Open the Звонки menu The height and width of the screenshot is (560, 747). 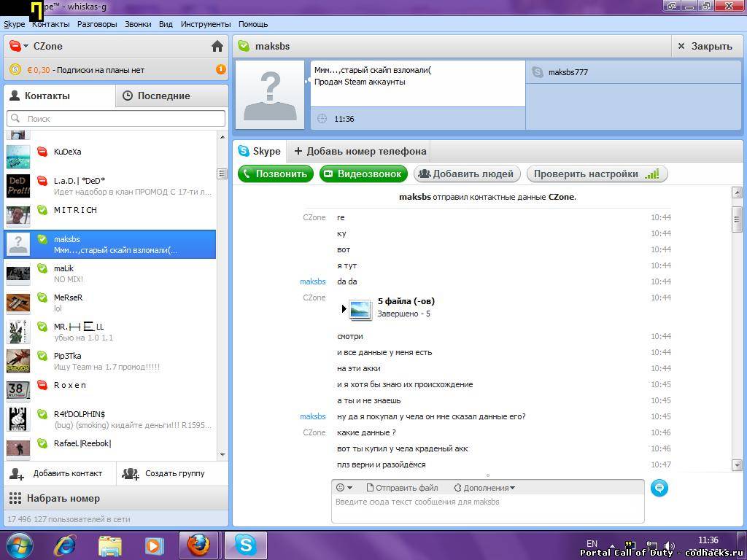138,24
